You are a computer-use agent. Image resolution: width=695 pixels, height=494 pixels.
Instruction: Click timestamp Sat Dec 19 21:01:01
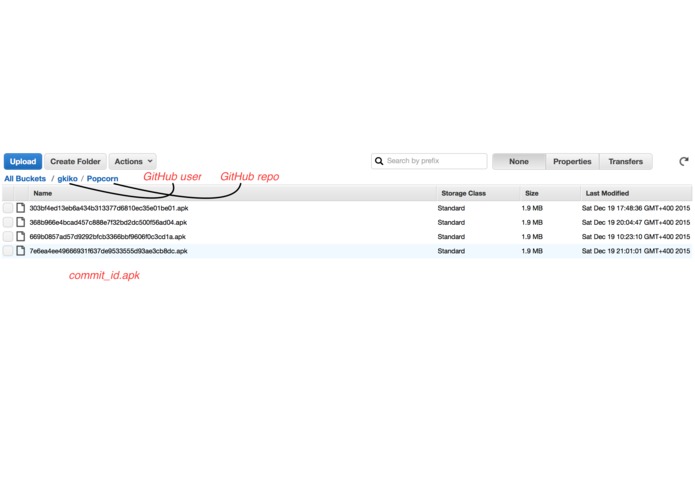(636, 251)
